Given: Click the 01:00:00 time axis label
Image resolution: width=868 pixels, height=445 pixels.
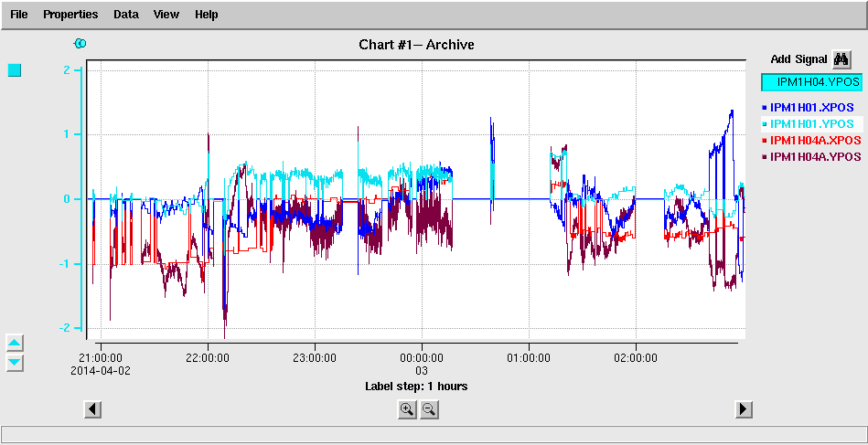Looking at the screenshot, I should click(x=529, y=358).
